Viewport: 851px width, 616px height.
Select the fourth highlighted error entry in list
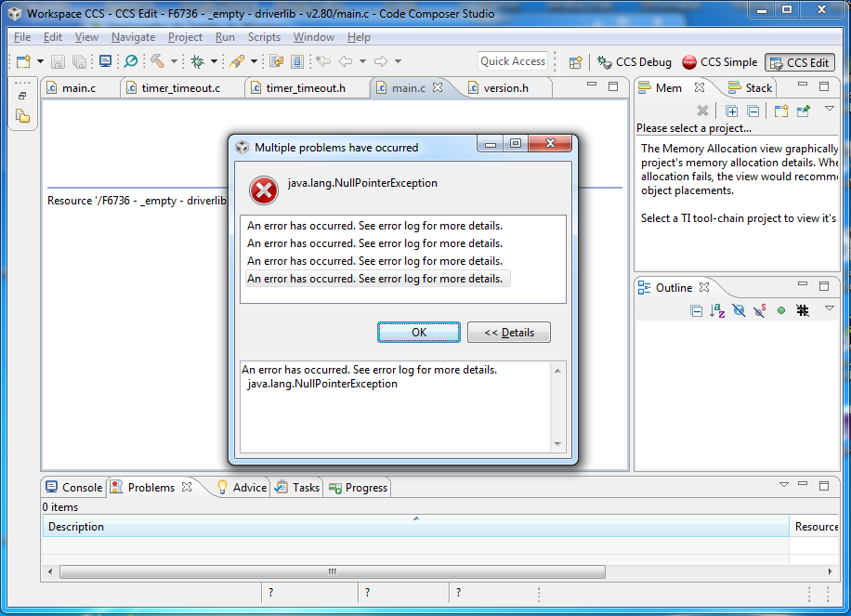pos(377,279)
